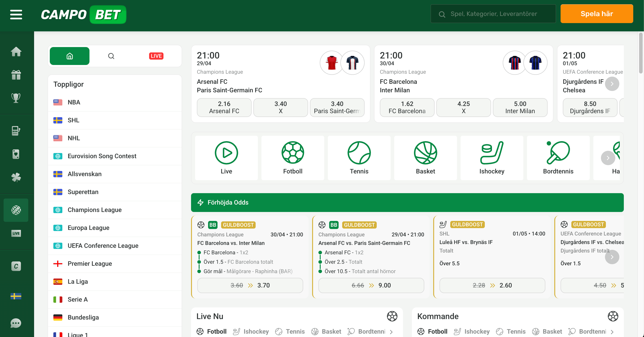The image size is (644, 337).
Task: Show more sport categories arrow
Action: point(608,158)
